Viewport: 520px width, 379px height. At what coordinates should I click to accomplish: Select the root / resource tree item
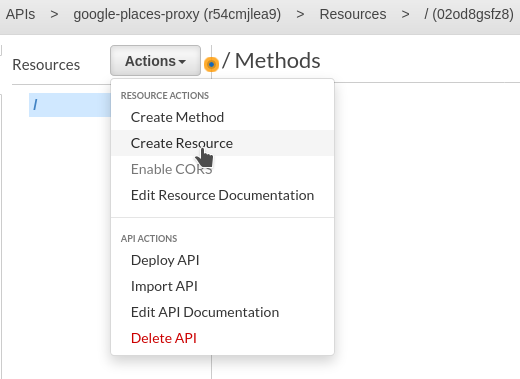pyautogui.click(x=70, y=105)
